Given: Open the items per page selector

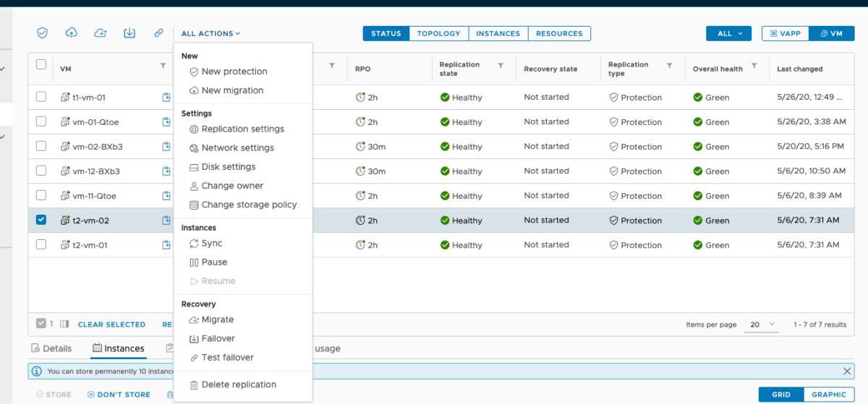Looking at the screenshot, I should 762,325.
